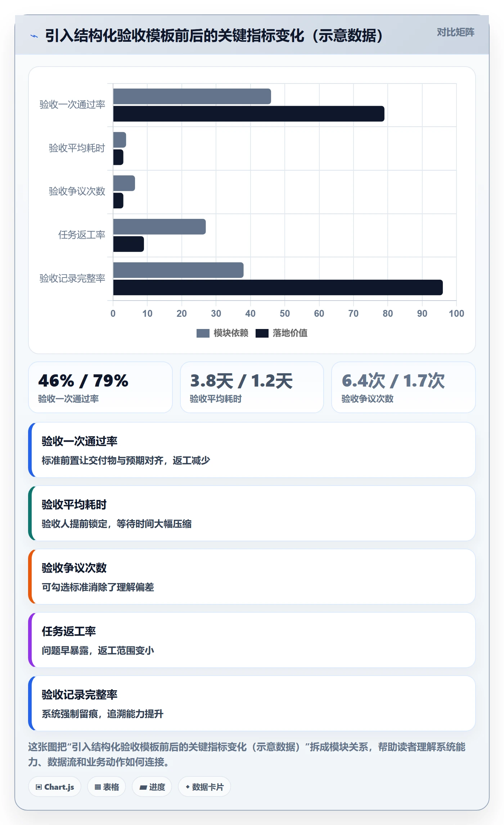Click the bar icon in 进度 chip
The image size is (504, 825).
click(143, 788)
